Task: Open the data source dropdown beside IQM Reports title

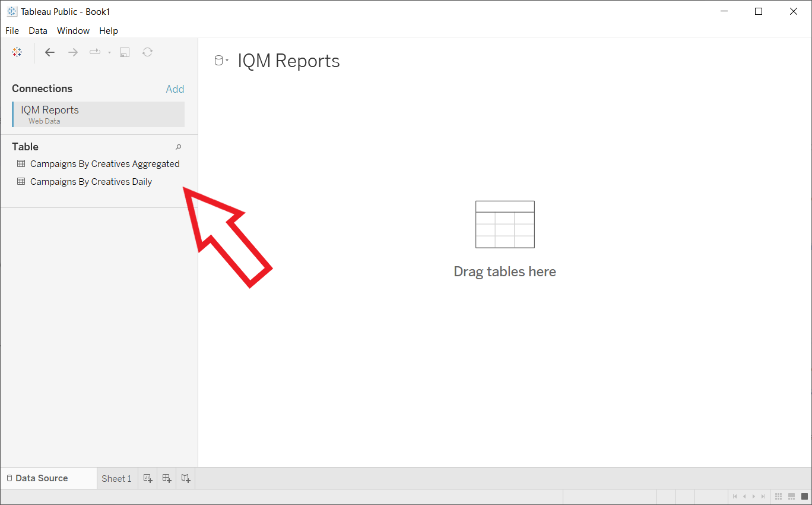Action: (221, 61)
